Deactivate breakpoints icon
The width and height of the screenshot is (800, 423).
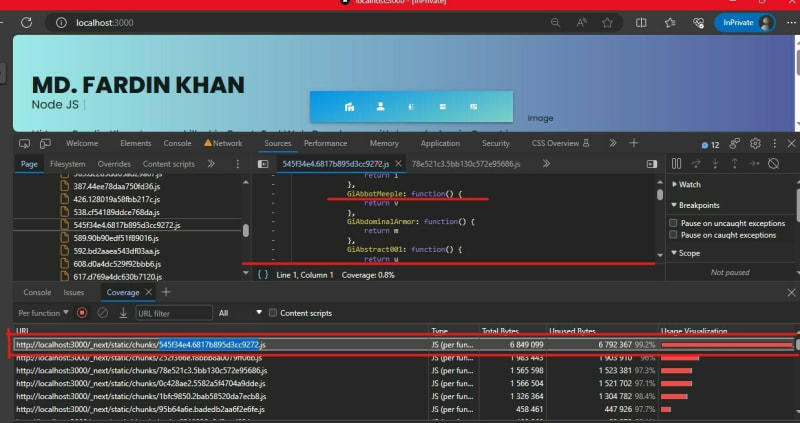tap(773, 163)
